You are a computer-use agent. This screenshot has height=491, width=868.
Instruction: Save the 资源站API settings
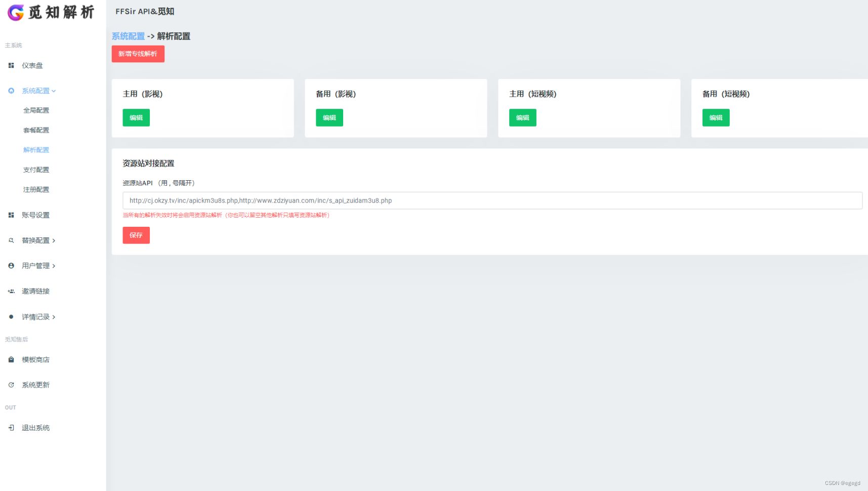click(x=136, y=235)
